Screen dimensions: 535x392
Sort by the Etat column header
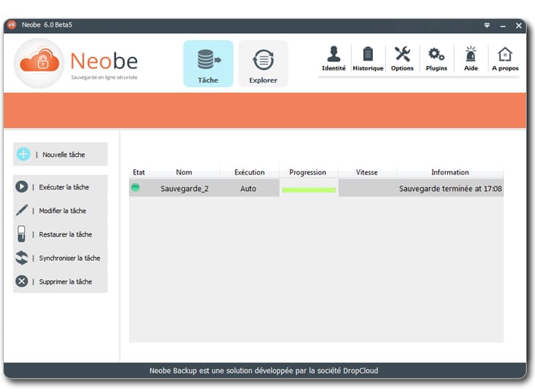click(x=139, y=172)
